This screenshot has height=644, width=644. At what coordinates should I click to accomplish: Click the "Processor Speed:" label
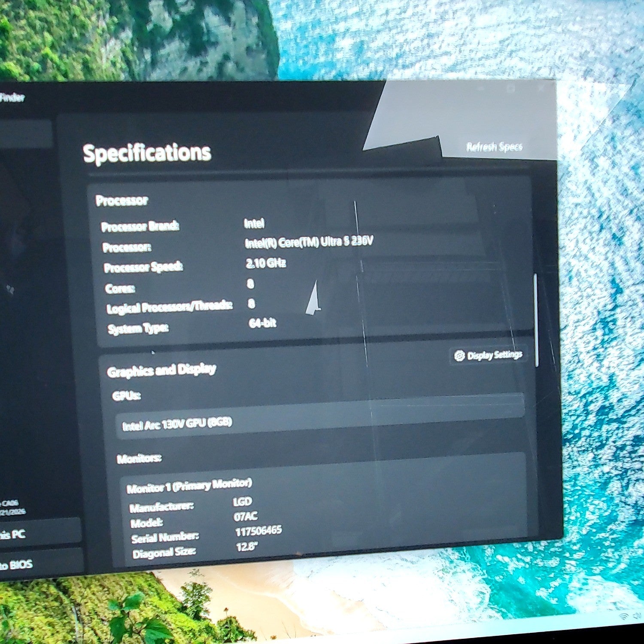143,267
